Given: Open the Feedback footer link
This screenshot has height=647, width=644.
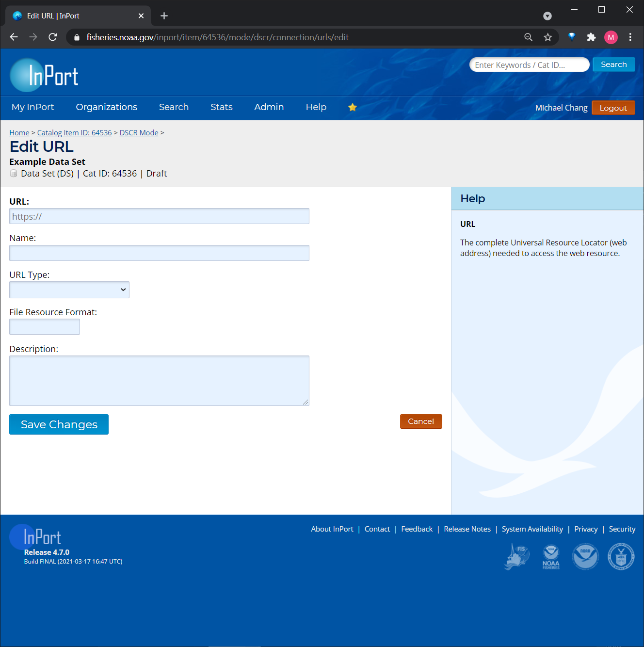Looking at the screenshot, I should pos(417,529).
